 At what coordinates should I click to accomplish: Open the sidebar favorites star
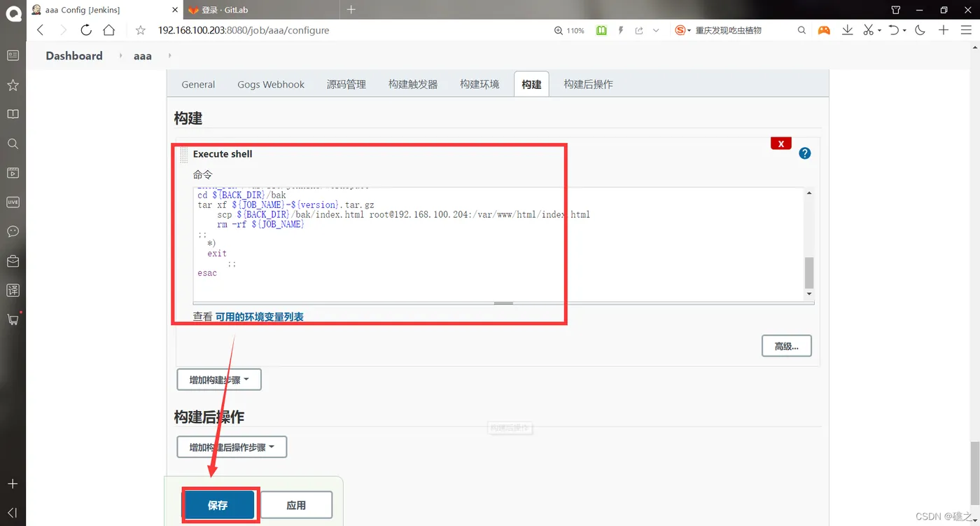point(13,85)
